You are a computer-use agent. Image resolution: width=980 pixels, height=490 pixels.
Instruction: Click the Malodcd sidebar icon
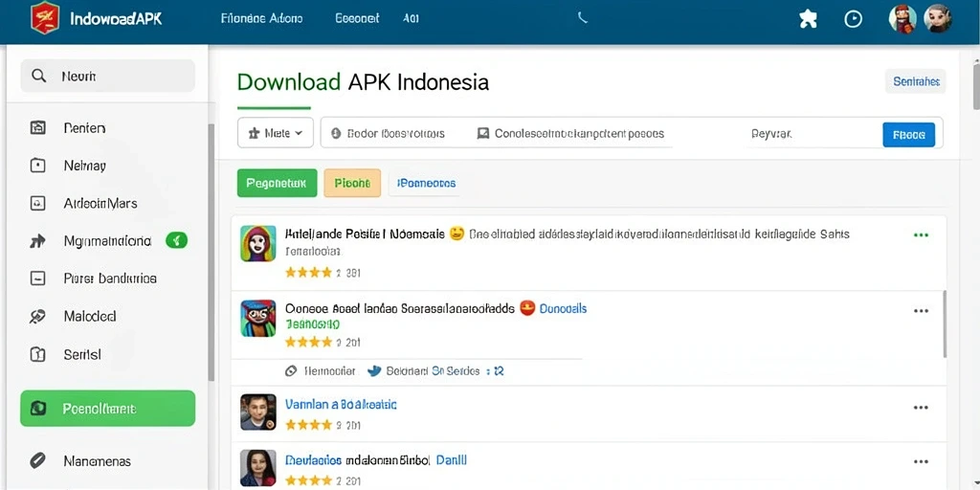point(37,316)
